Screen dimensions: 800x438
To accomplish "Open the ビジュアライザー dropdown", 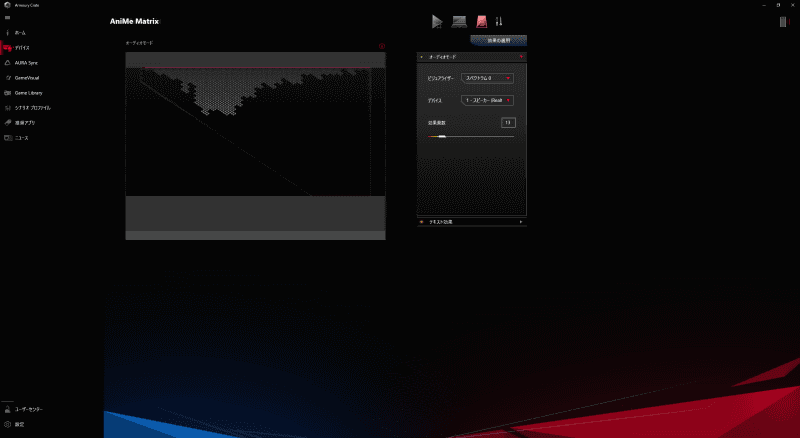I will tap(487, 78).
